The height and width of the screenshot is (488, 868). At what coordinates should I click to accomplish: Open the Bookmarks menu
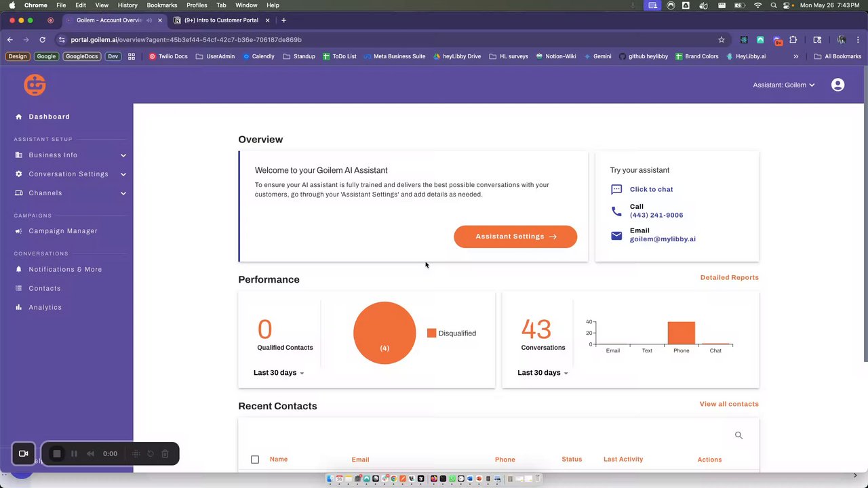162,5
